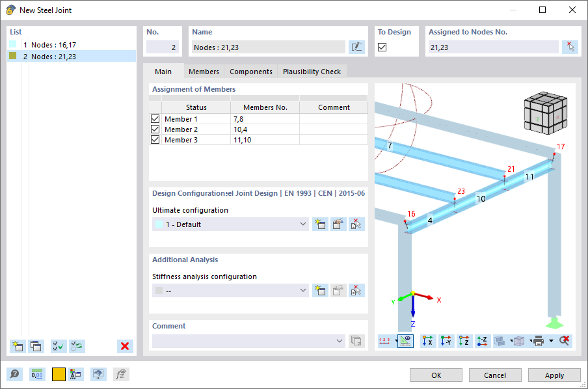Create new ultimate configuration icon
Image resolution: width=588 pixels, height=389 pixels.
point(320,224)
